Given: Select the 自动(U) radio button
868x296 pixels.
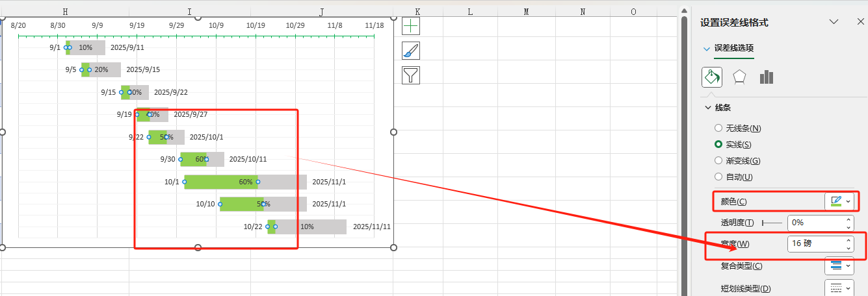Looking at the screenshot, I should point(718,177).
